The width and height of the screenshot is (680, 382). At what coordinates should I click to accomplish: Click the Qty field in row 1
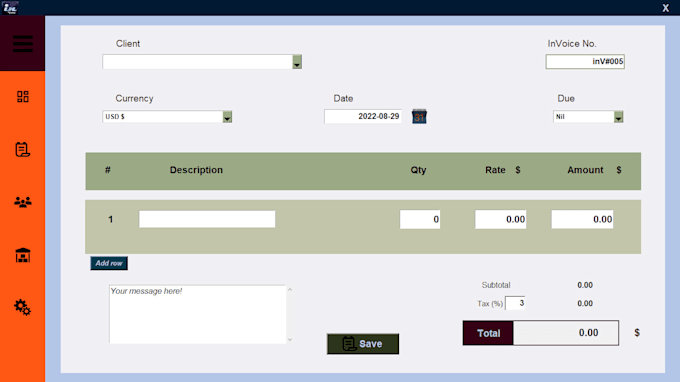click(420, 219)
